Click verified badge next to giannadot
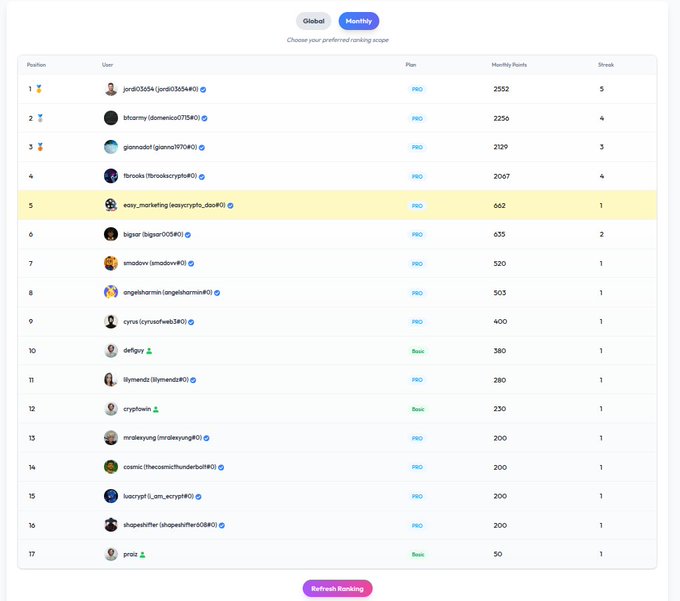 point(202,147)
